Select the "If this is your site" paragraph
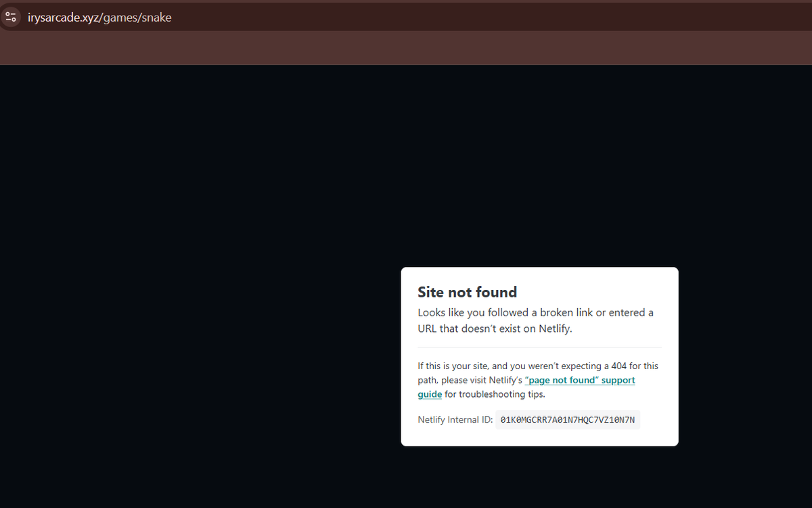 [538, 380]
